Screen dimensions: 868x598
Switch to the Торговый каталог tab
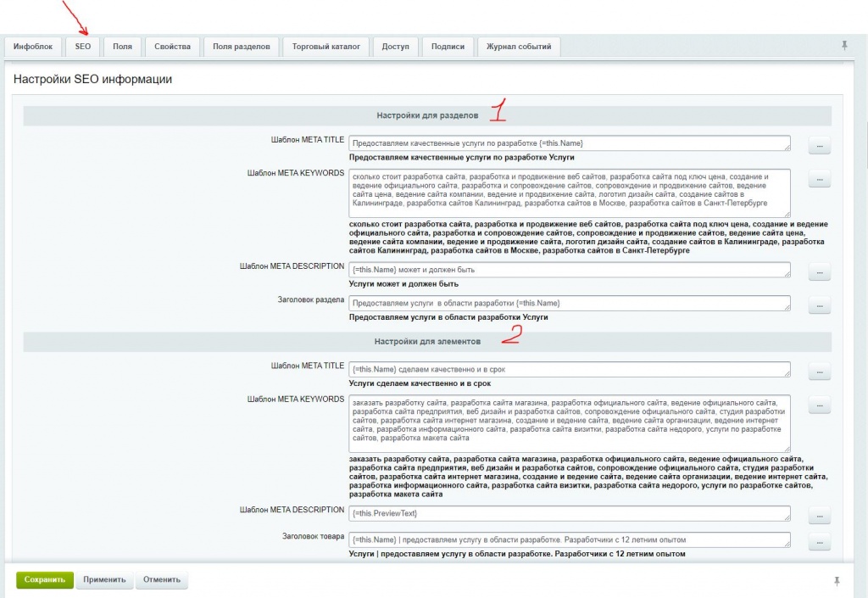coord(326,47)
